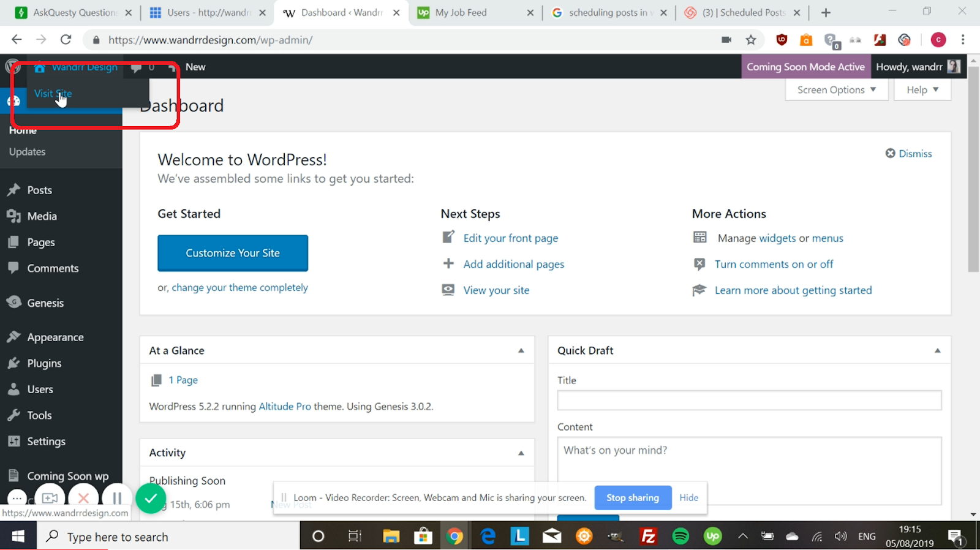Open the Media library menu

click(42, 216)
